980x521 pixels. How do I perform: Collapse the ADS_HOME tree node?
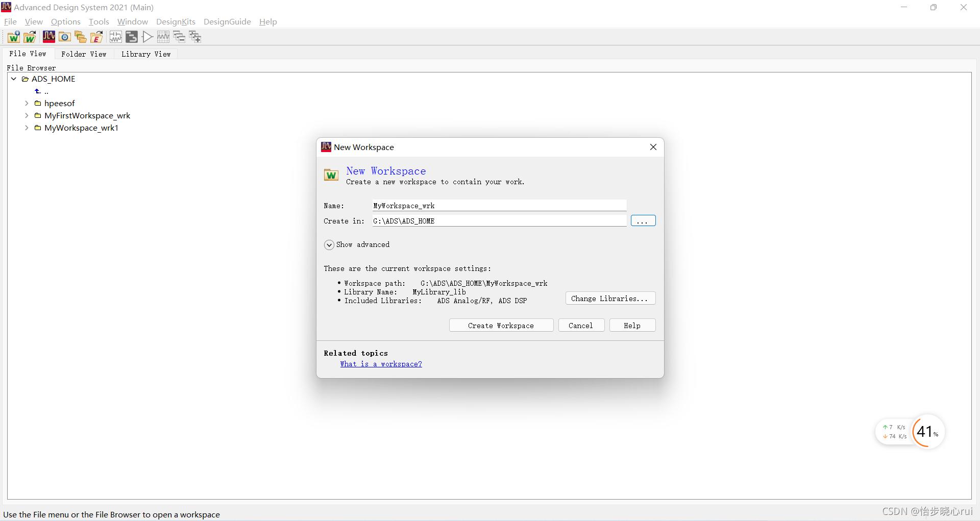(x=14, y=79)
